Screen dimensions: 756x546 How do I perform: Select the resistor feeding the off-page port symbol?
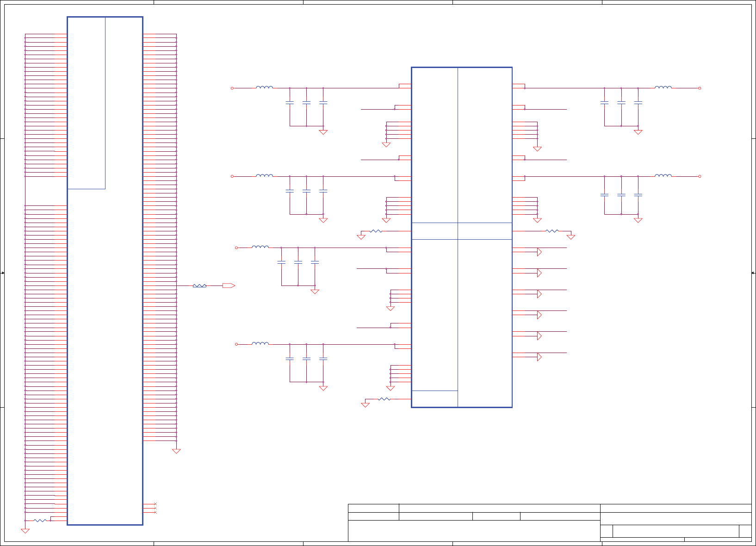pyautogui.click(x=199, y=285)
